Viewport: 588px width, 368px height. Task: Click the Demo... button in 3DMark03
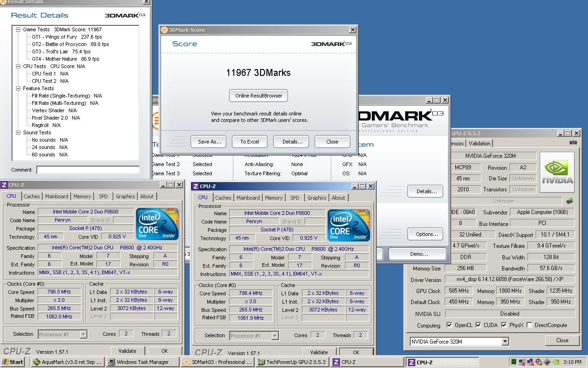[418, 254]
